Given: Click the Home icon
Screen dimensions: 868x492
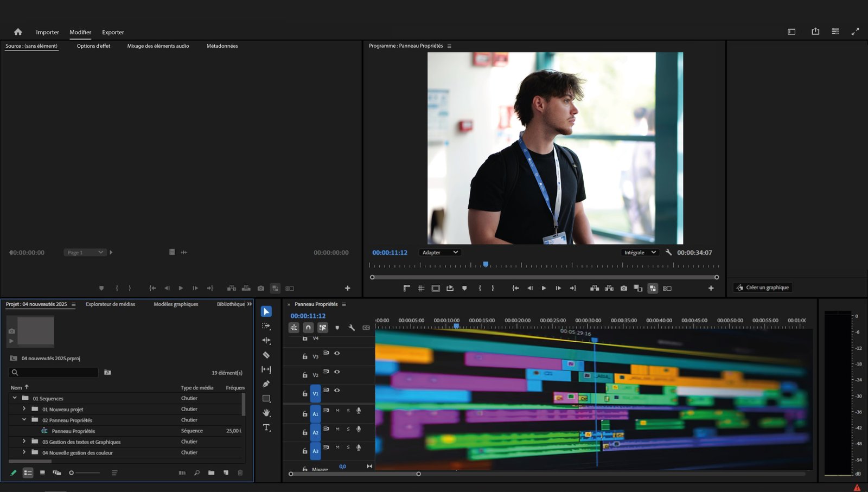Looking at the screenshot, I should click(18, 32).
